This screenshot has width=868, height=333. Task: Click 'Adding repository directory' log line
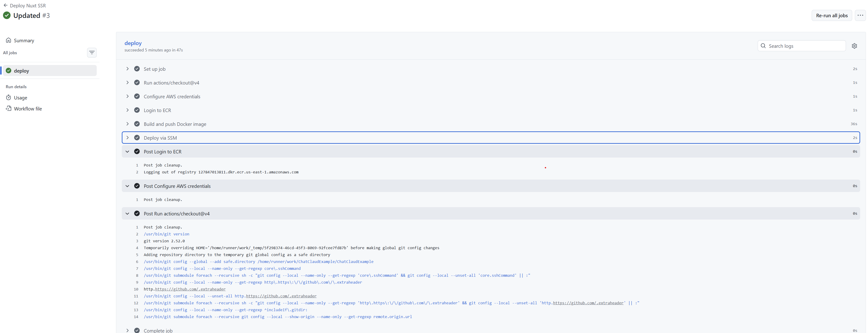(237, 255)
